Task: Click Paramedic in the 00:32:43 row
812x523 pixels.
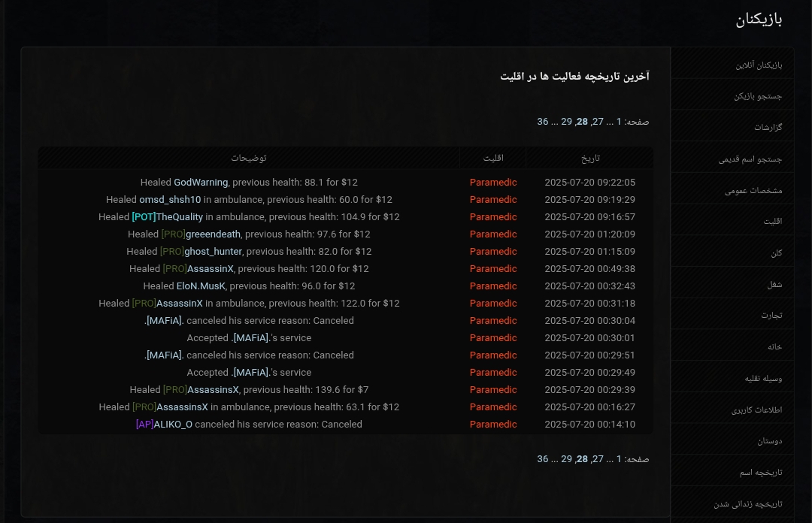Action: pos(493,286)
